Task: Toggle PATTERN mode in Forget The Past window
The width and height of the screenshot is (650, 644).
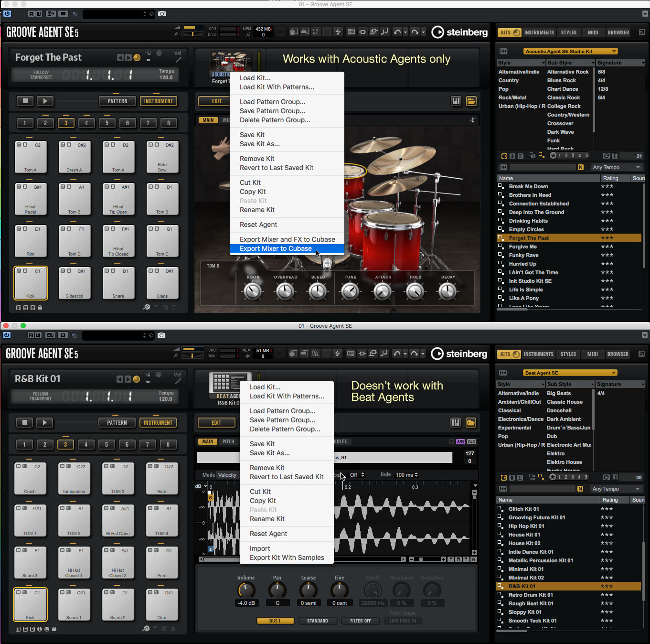Action: tap(117, 101)
